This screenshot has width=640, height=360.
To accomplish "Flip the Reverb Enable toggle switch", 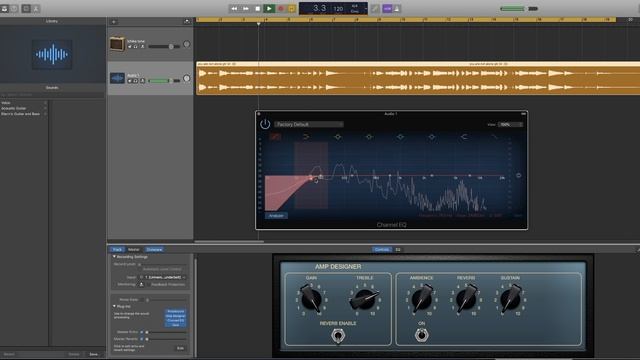I will (338, 336).
